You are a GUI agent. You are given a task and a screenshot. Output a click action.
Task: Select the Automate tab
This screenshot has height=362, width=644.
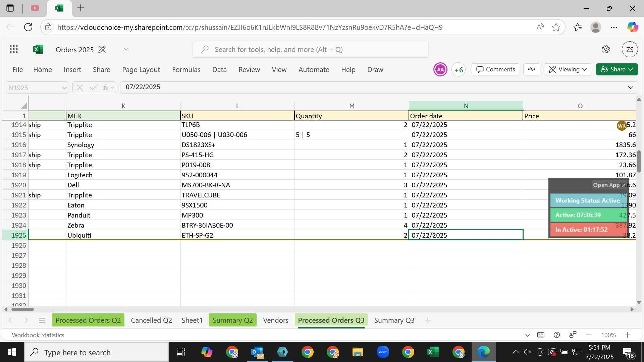314,69
